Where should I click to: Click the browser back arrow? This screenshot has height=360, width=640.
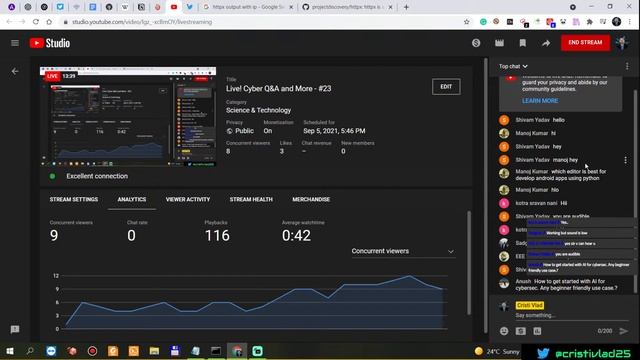click(9, 22)
